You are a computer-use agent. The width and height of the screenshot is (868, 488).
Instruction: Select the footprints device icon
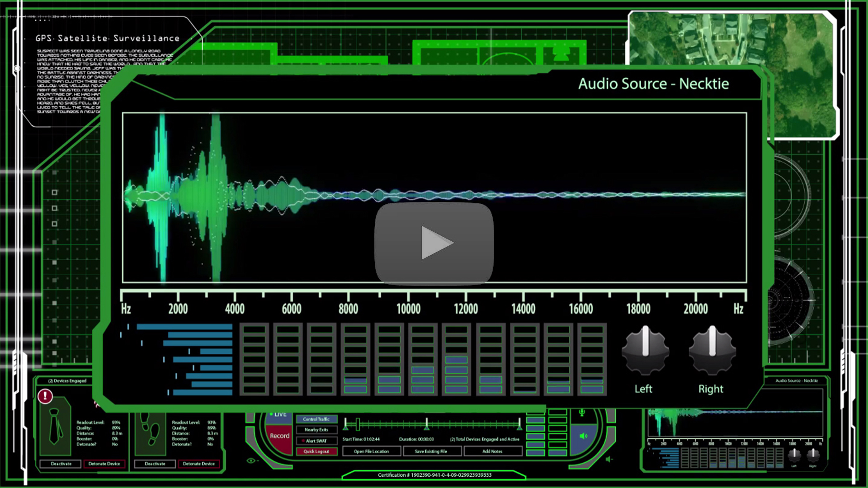(x=150, y=429)
